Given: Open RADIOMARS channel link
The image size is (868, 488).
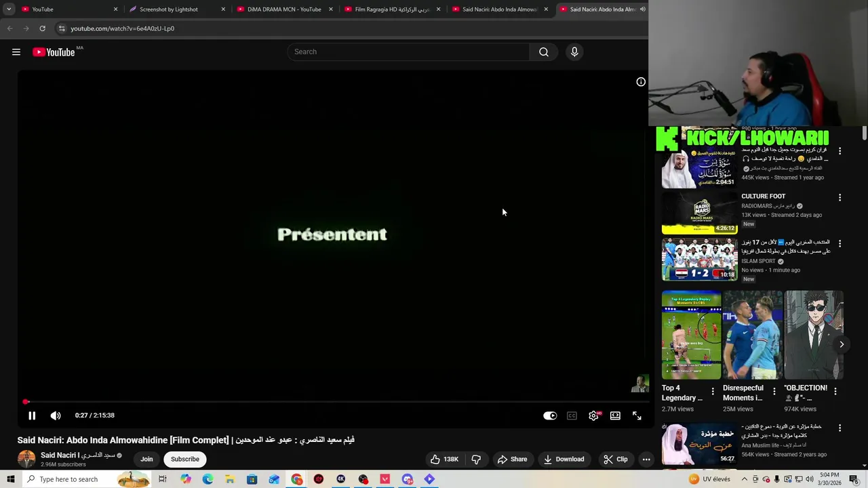Looking at the screenshot, I should (x=767, y=206).
